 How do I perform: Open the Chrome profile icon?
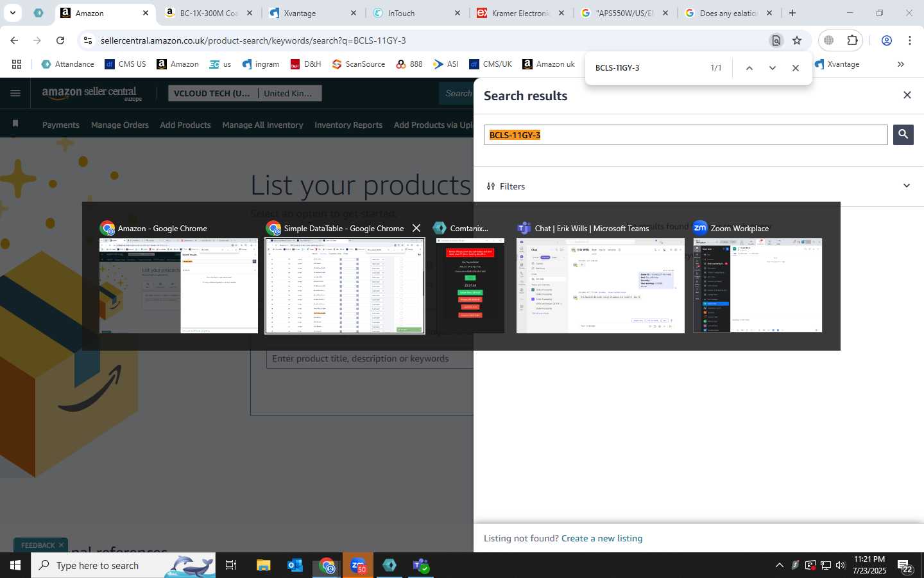[887, 40]
